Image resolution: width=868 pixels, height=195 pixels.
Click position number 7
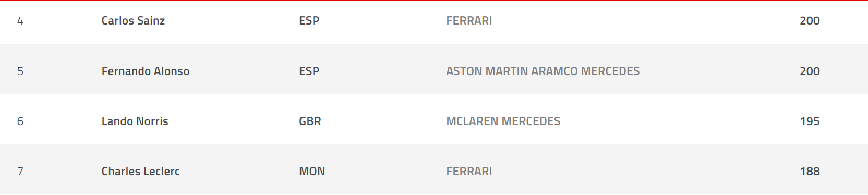click(x=20, y=172)
